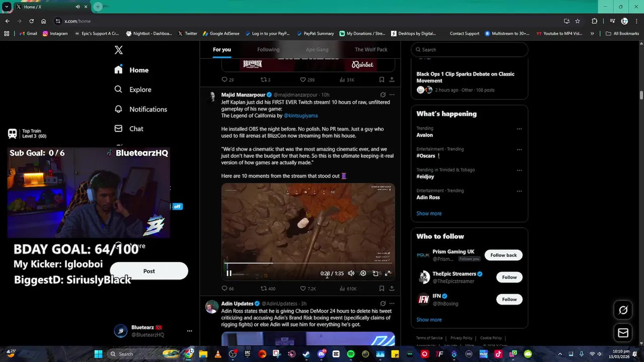Image resolution: width=644 pixels, height=362 pixels.
Task: Open more options for #Oscars trend
Action: (x=519, y=149)
